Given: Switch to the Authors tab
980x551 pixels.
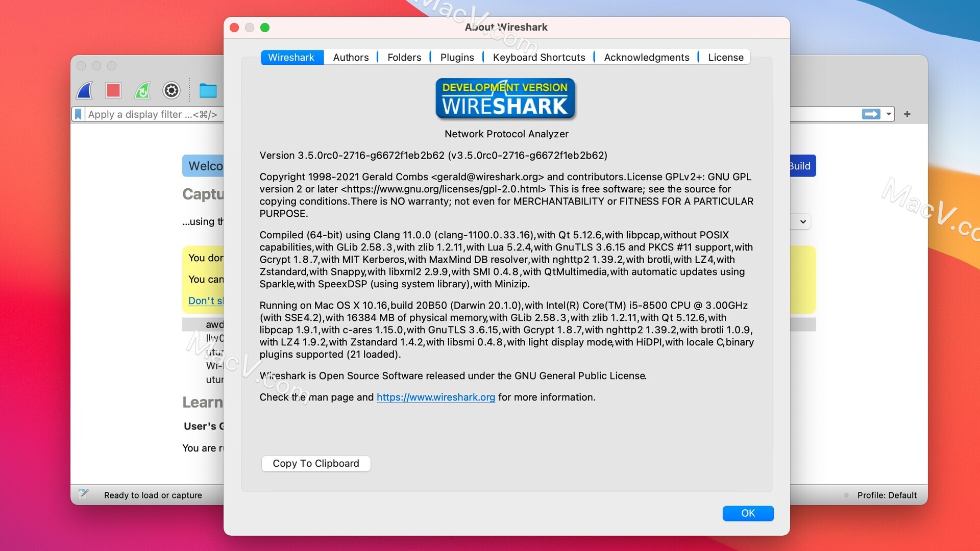Looking at the screenshot, I should [x=351, y=57].
